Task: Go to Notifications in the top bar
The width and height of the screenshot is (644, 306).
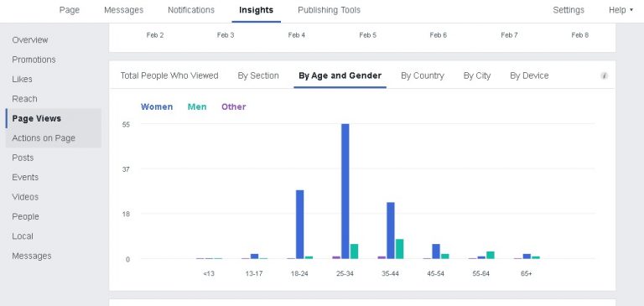Action: click(191, 10)
